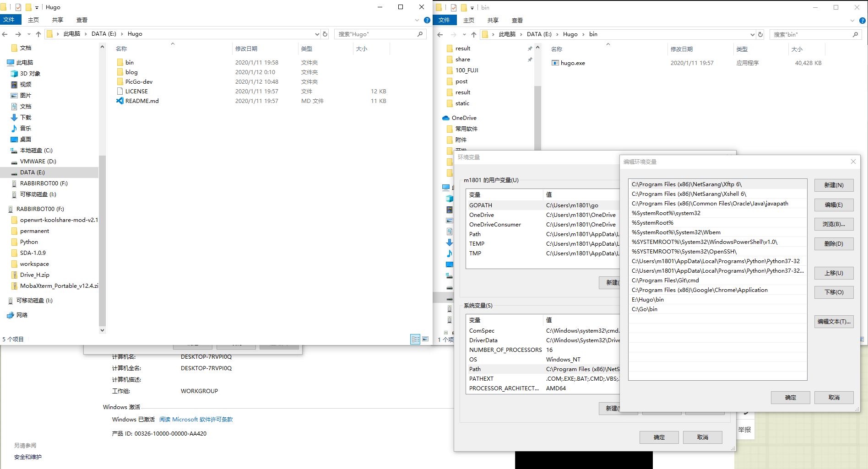Select 下载 in Hugo navigation pane
The width and height of the screenshot is (868, 469).
26,117
